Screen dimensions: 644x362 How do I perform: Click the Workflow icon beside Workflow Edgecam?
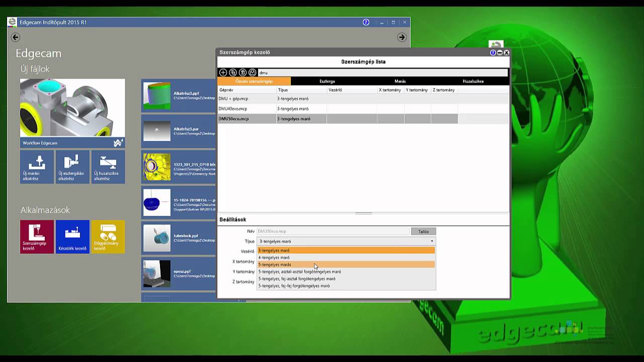coord(118,143)
